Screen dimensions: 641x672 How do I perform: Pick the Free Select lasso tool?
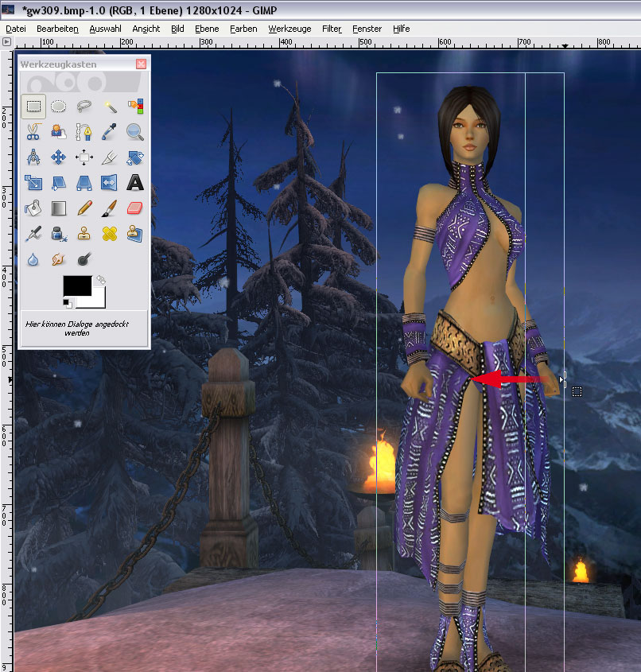(84, 106)
